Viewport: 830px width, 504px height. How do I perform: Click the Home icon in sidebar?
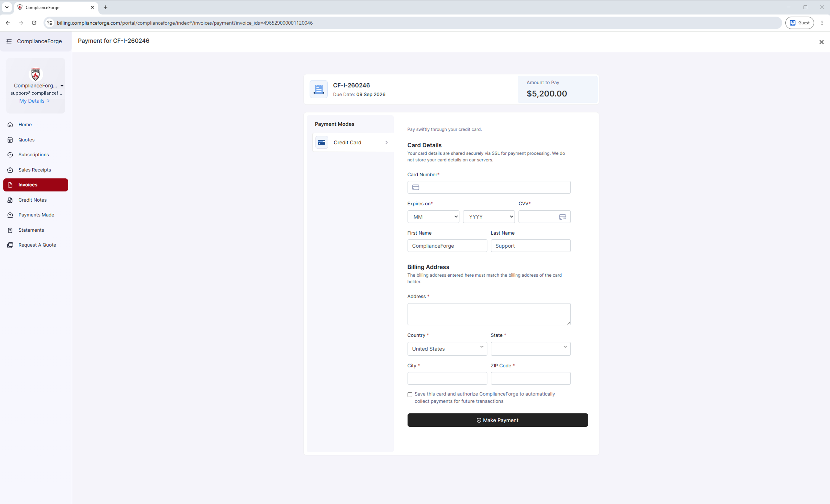[10, 125]
